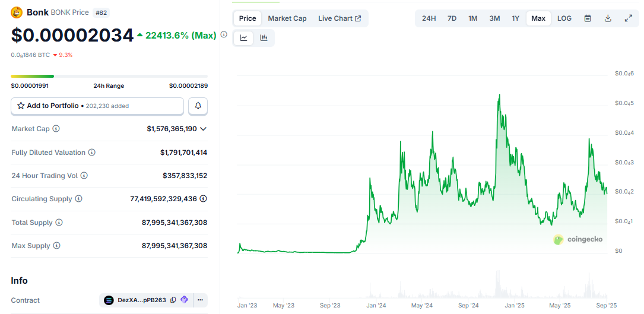Image resolution: width=644 pixels, height=314 pixels.
Task: Click the 24h high $0.00002189
Action: [188, 86]
